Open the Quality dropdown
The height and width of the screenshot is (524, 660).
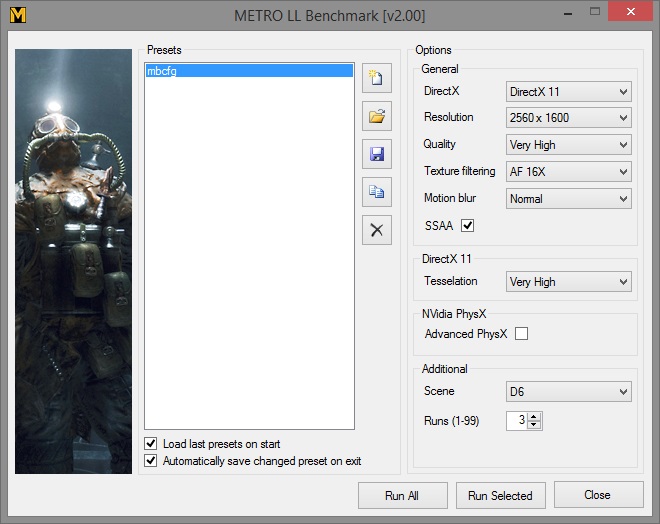coord(569,145)
